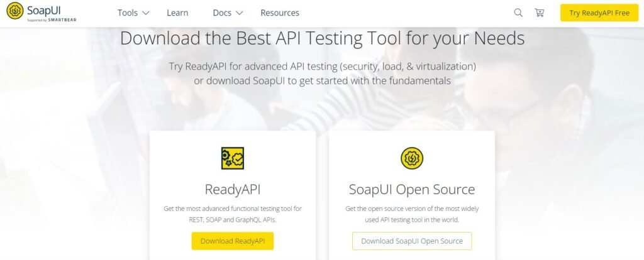
Task: Open the Tools menu
Action: (127, 13)
